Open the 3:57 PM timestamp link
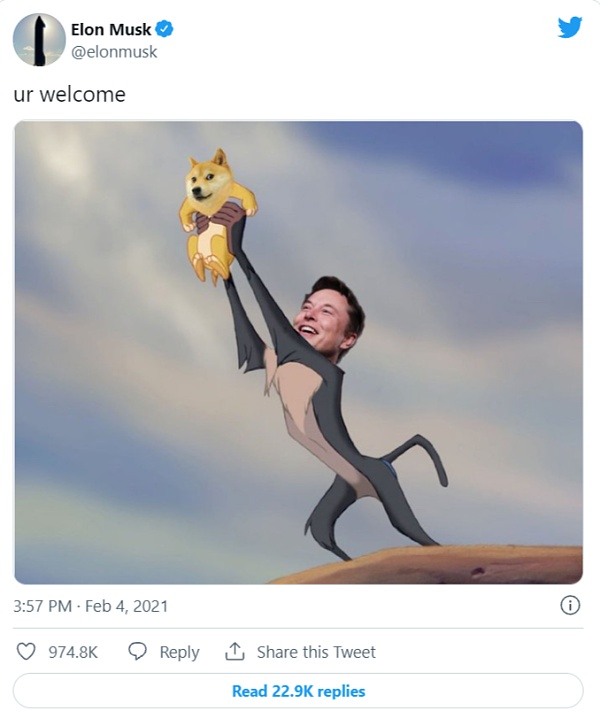 pos(43,606)
